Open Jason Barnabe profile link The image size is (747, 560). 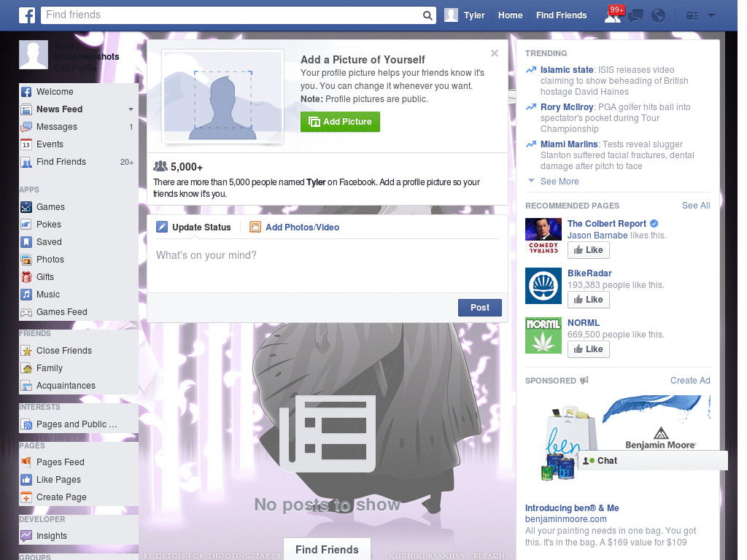[597, 236]
